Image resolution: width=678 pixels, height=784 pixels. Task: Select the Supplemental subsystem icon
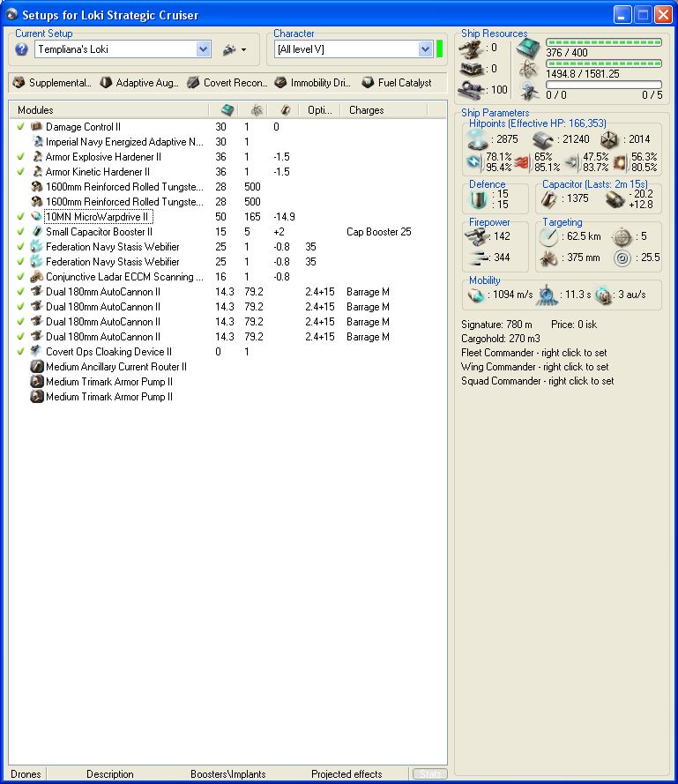[x=19, y=83]
